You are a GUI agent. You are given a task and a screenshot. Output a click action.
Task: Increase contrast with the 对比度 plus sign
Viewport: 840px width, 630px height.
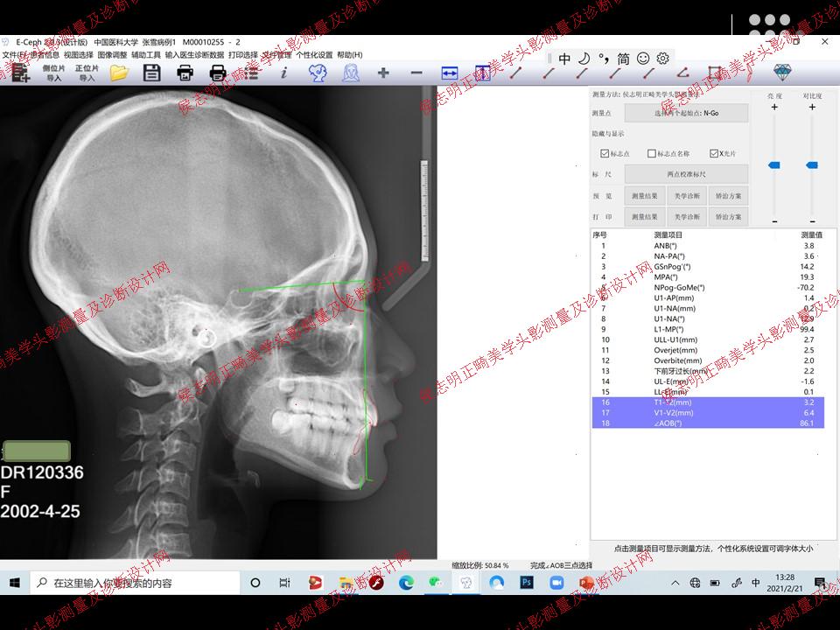[x=812, y=107]
